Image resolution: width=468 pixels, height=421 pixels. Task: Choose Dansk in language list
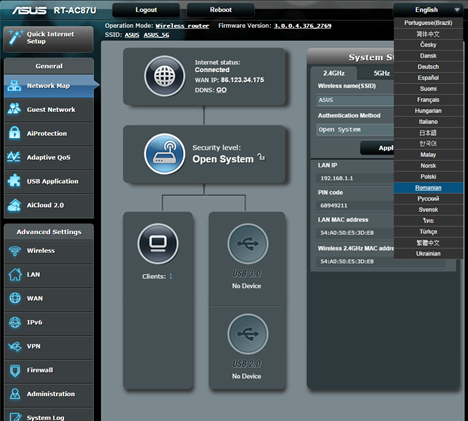[x=428, y=56]
